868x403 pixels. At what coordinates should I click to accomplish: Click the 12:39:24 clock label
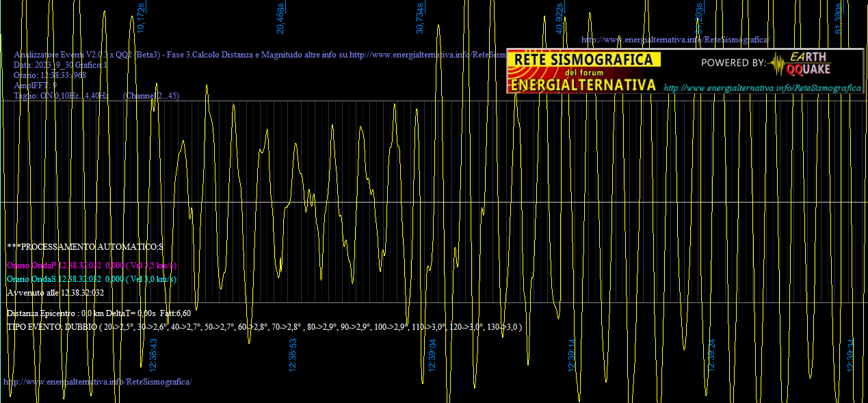tap(711, 355)
